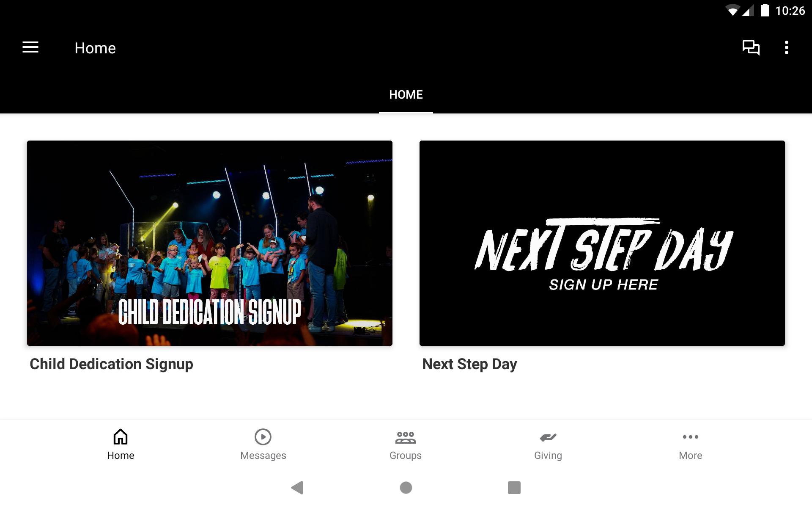The width and height of the screenshot is (812, 508).
Task: Open the chat messages icon
Action: click(751, 47)
